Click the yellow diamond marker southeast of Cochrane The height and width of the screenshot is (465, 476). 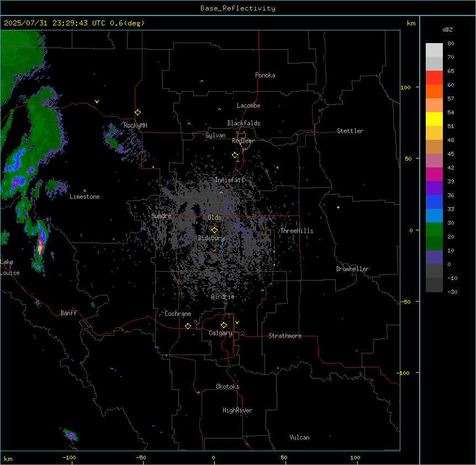click(188, 326)
